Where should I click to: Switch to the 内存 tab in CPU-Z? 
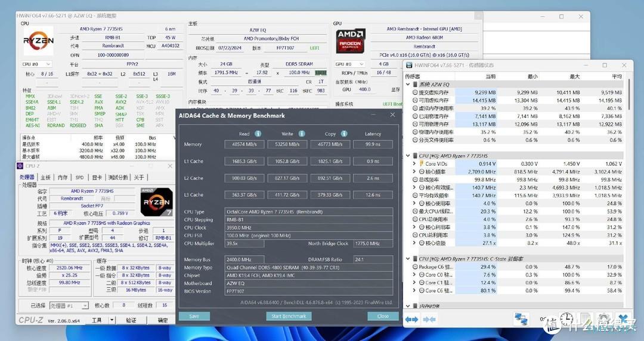coord(63,177)
